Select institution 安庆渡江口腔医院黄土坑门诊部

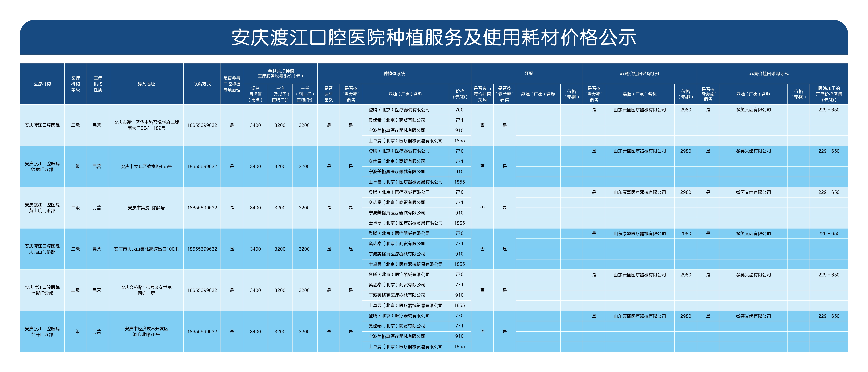coord(42,208)
